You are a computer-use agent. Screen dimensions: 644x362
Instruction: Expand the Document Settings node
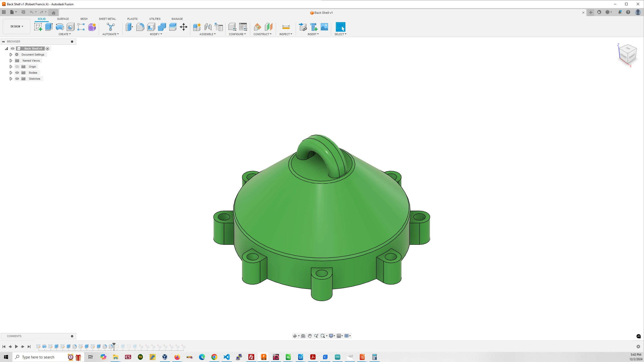point(11,55)
